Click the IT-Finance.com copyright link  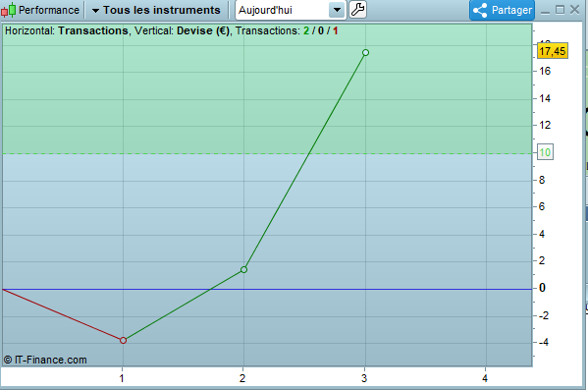pos(45,360)
